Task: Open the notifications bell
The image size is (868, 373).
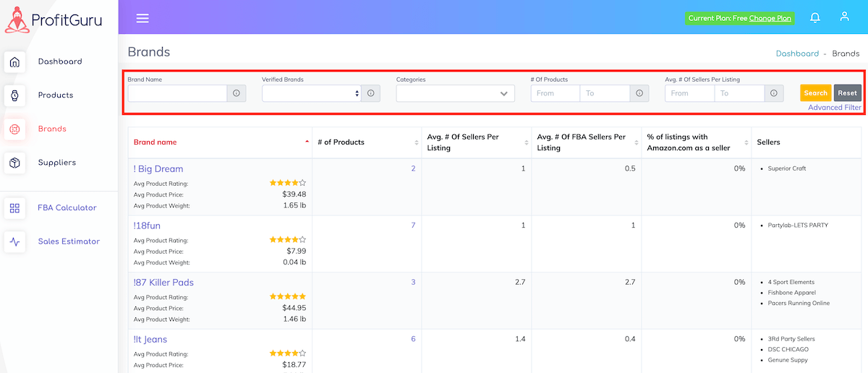Action: [815, 17]
